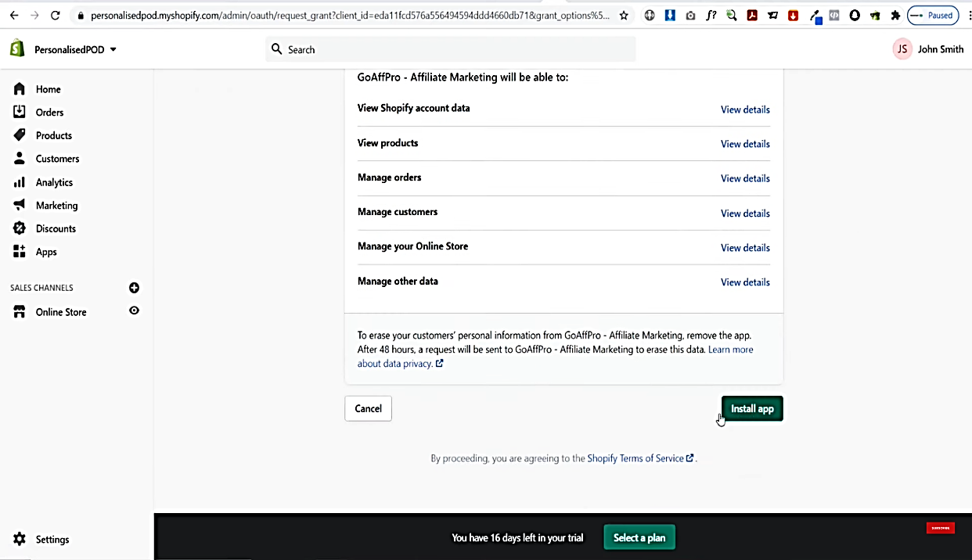
Task: Open Orders in sidebar
Action: tap(49, 113)
